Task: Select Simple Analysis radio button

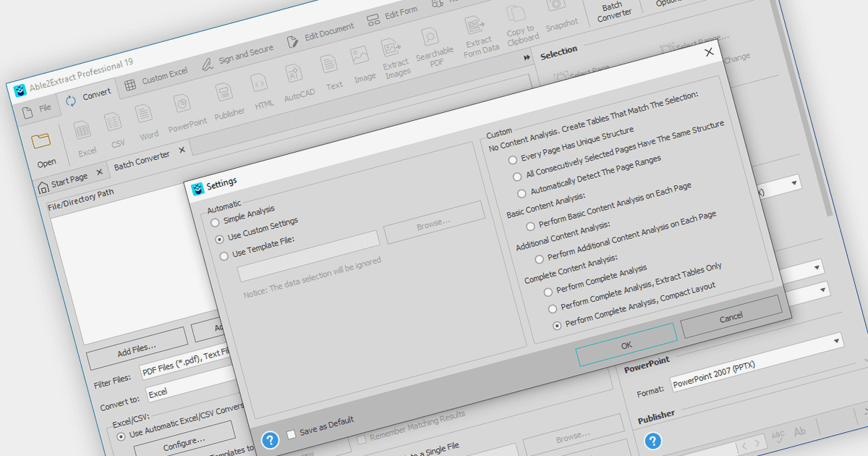Action: (x=215, y=223)
